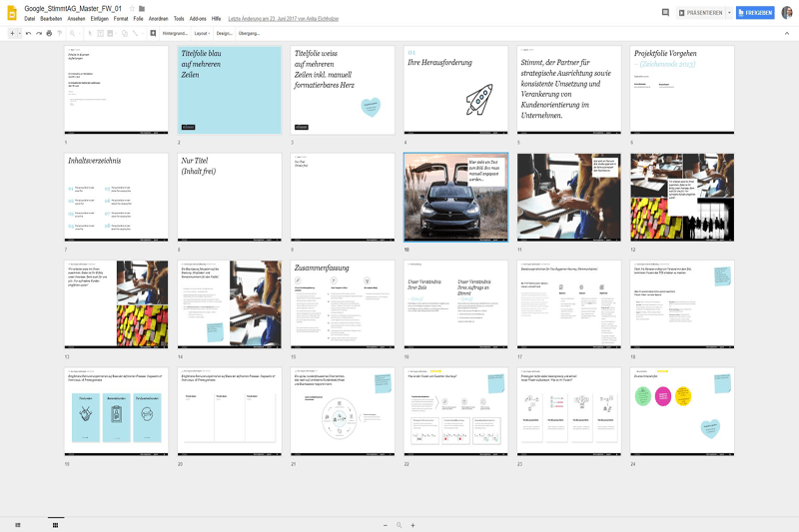Viewport: 799px width, 532px height.
Task: Open the Format menu
Action: coord(121,19)
